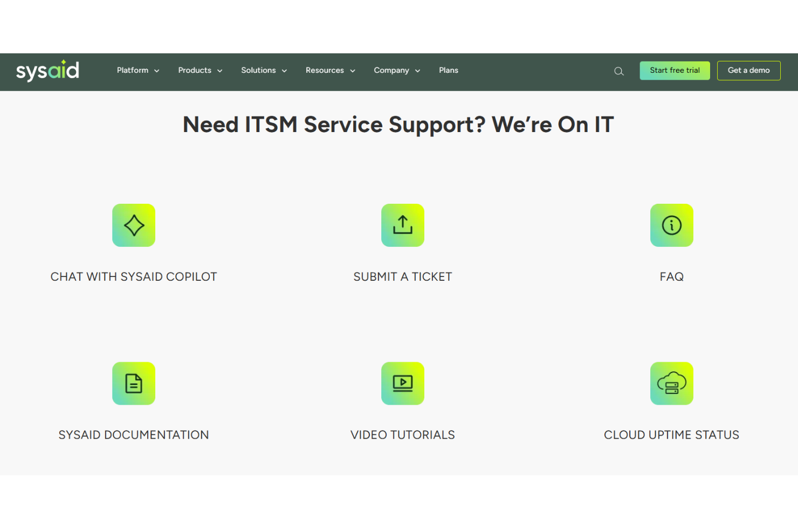Expand the Products menu chevron
Viewport: 798px width, 532px height.
coord(220,71)
